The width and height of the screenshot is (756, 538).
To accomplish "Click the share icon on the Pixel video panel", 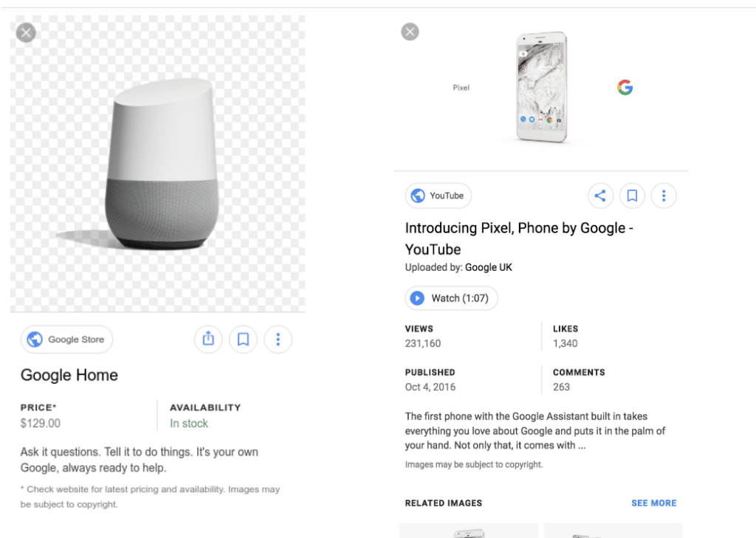I will (600, 196).
